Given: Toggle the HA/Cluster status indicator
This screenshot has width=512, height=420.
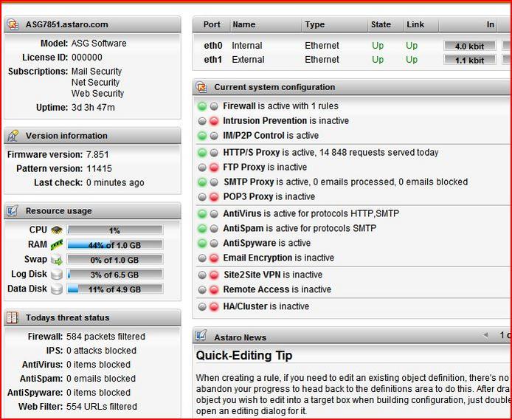Looking at the screenshot, I should point(214,307).
